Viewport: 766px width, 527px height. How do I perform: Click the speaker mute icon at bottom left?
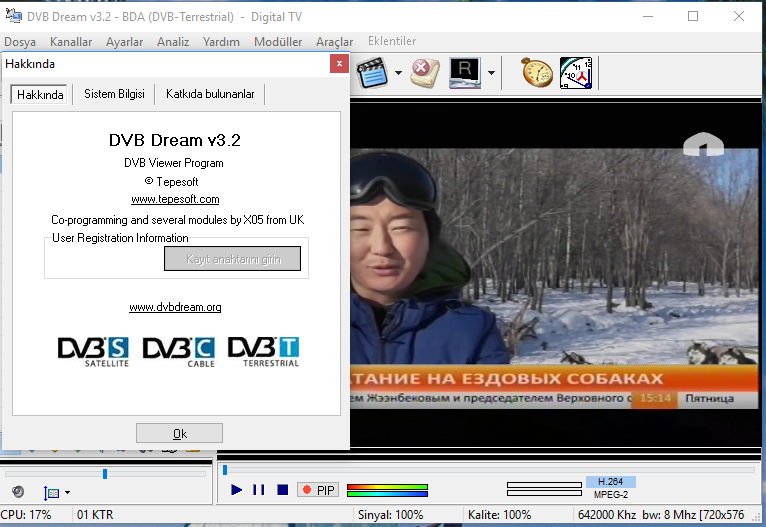click(x=18, y=491)
